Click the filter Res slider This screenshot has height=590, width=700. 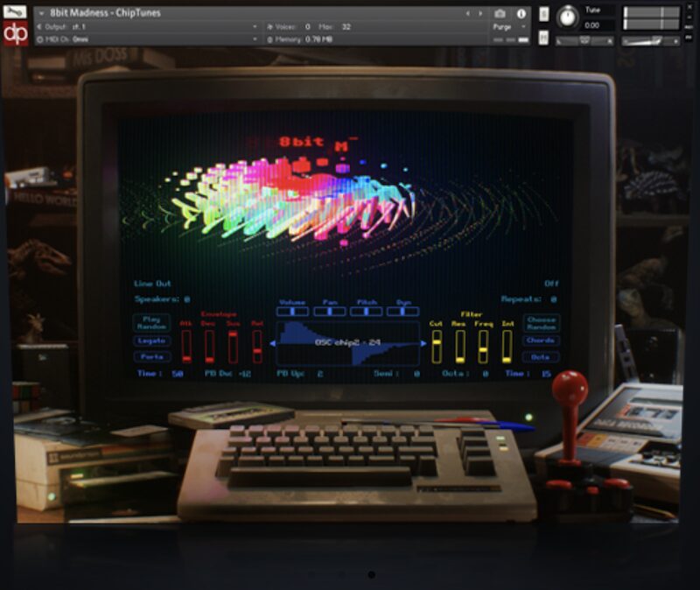(460, 347)
